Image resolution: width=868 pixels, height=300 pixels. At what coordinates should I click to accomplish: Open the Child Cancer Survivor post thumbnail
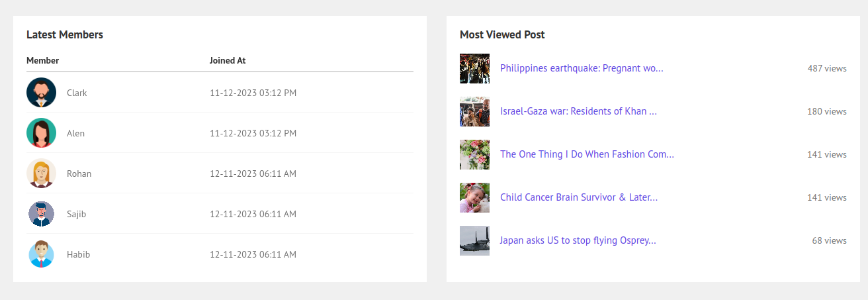coord(474,197)
